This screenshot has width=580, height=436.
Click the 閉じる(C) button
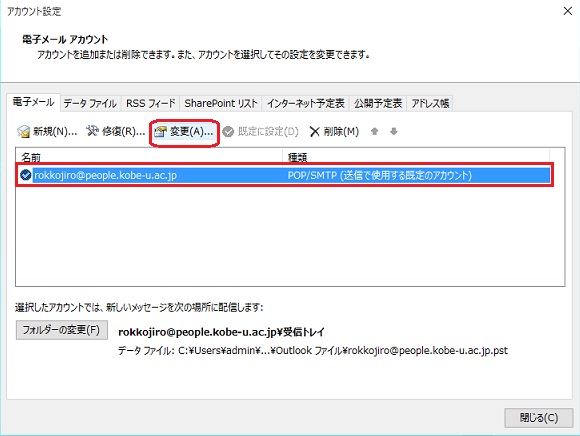pyautogui.click(x=539, y=418)
